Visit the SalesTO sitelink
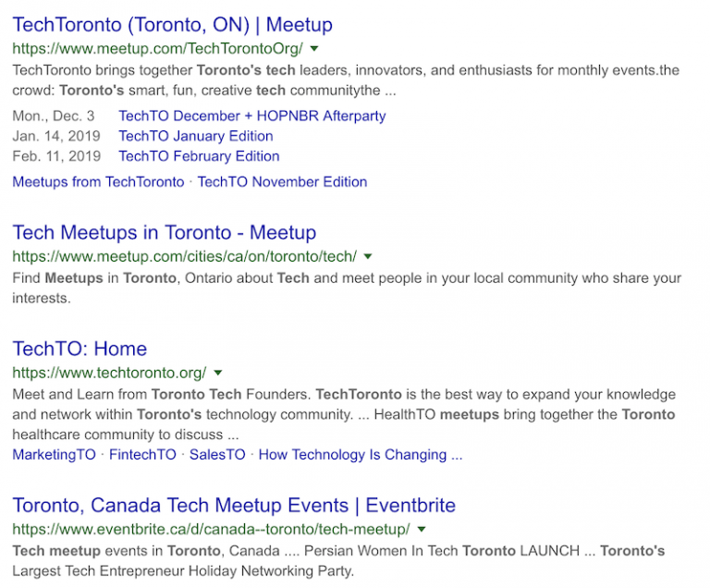This screenshot has width=710, height=588. tap(217, 455)
